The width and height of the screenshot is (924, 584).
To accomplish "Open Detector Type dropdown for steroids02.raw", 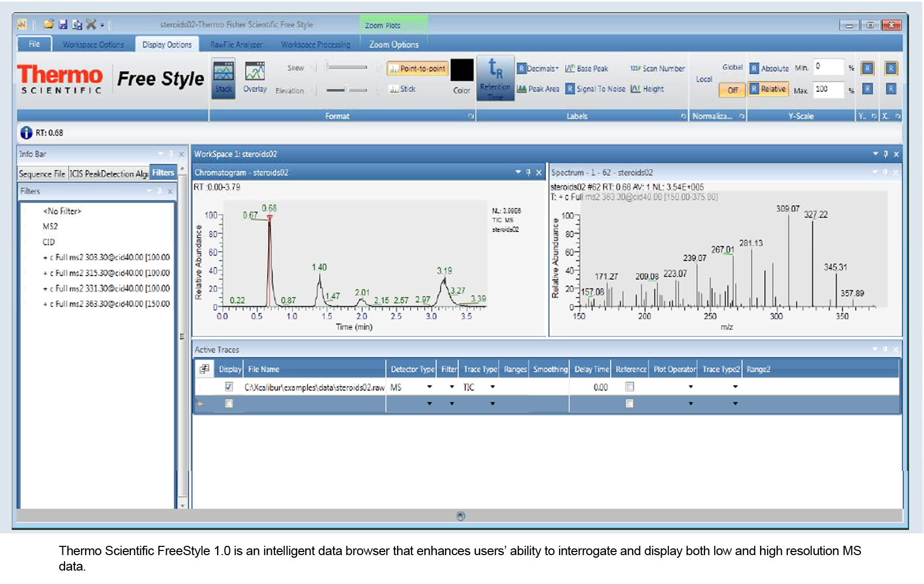I will 429,387.
